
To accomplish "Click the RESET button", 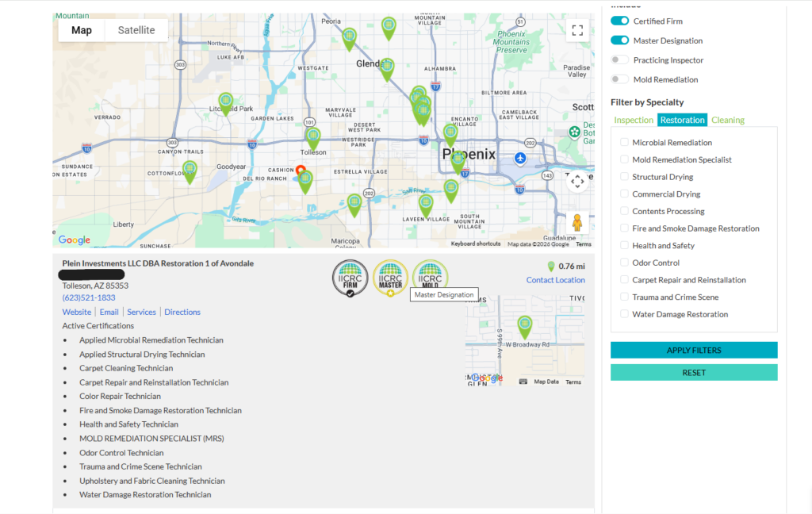I will click(x=694, y=373).
